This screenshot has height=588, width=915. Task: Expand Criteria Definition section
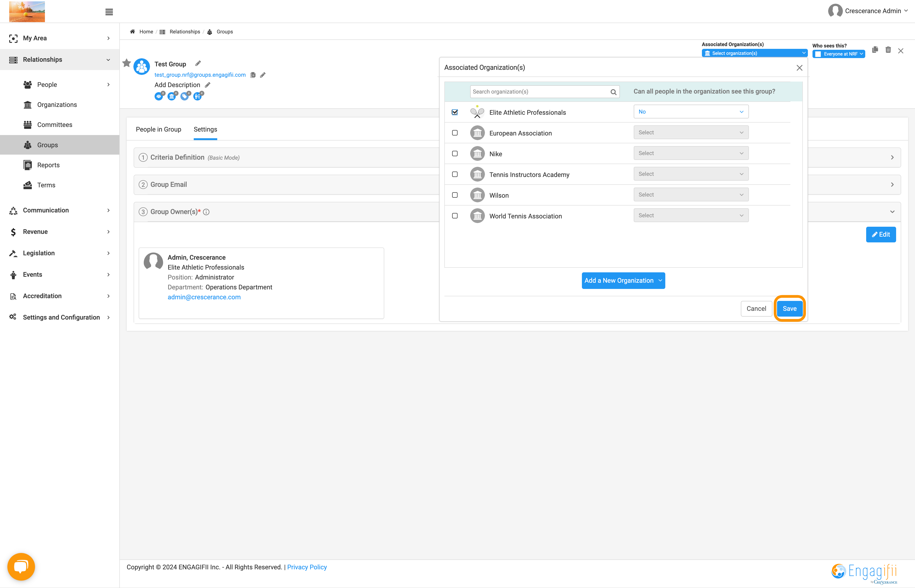[x=517, y=157]
